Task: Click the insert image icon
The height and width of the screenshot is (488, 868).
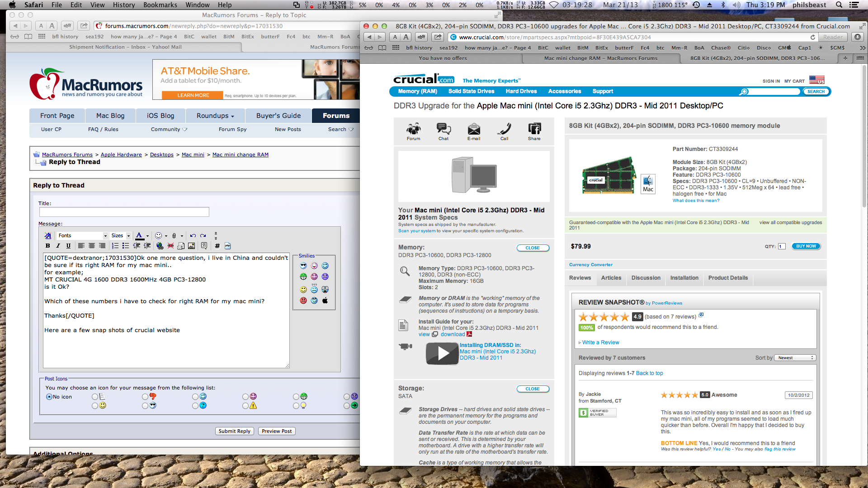Action: pyautogui.click(x=192, y=246)
